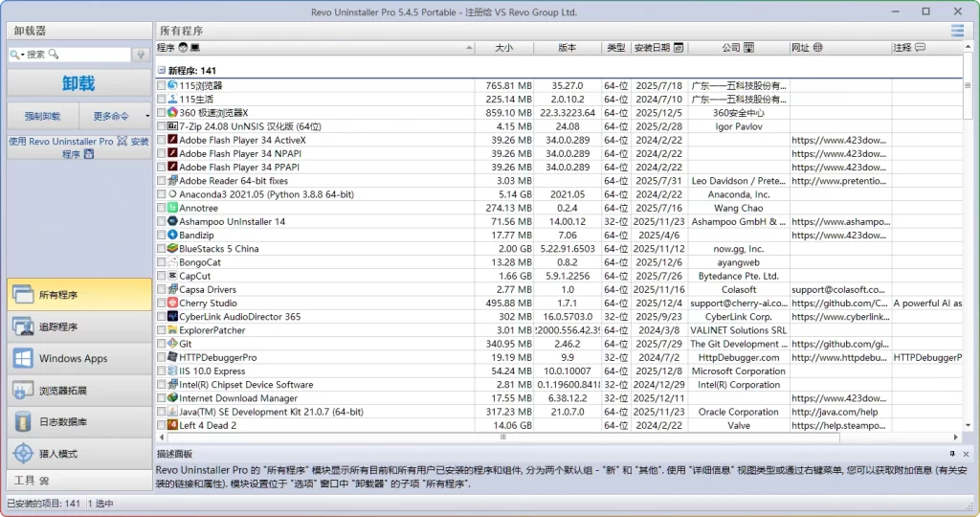Click the Git program icon
The width and height of the screenshot is (980, 517).
tap(172, 343)
